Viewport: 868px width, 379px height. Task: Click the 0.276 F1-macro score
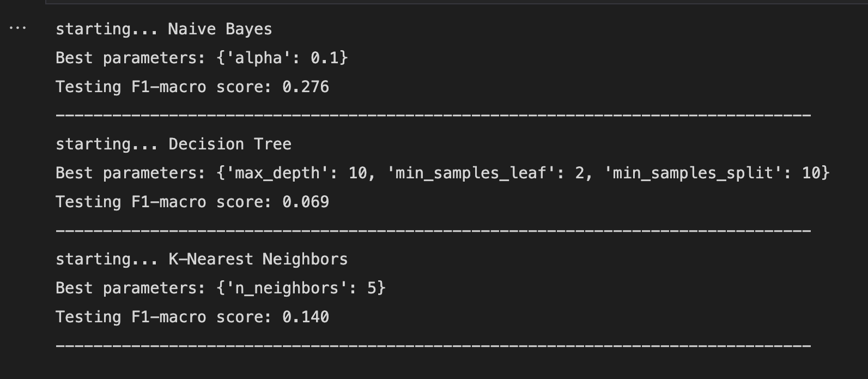(306, 87)
